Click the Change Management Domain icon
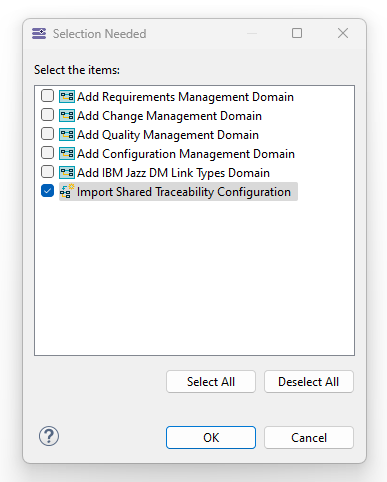Image resolution: width=387 pixels, height=482 pixels. [x=67, y=116]
